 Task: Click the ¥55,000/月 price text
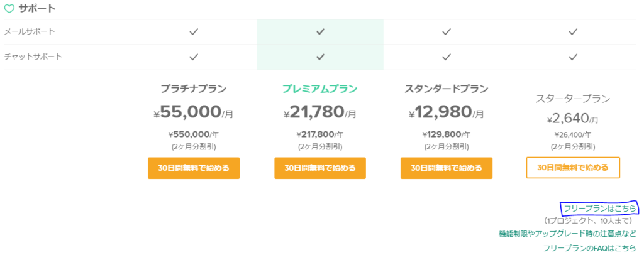[194, 112]
